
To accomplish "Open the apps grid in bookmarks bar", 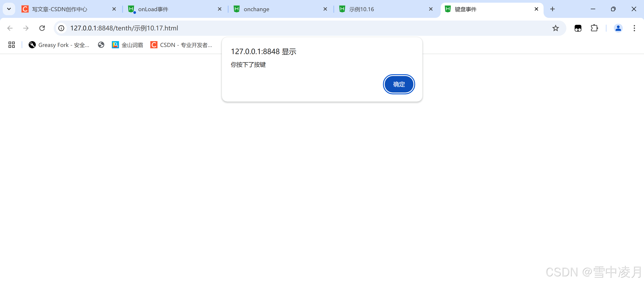I will tap(11, 45).
